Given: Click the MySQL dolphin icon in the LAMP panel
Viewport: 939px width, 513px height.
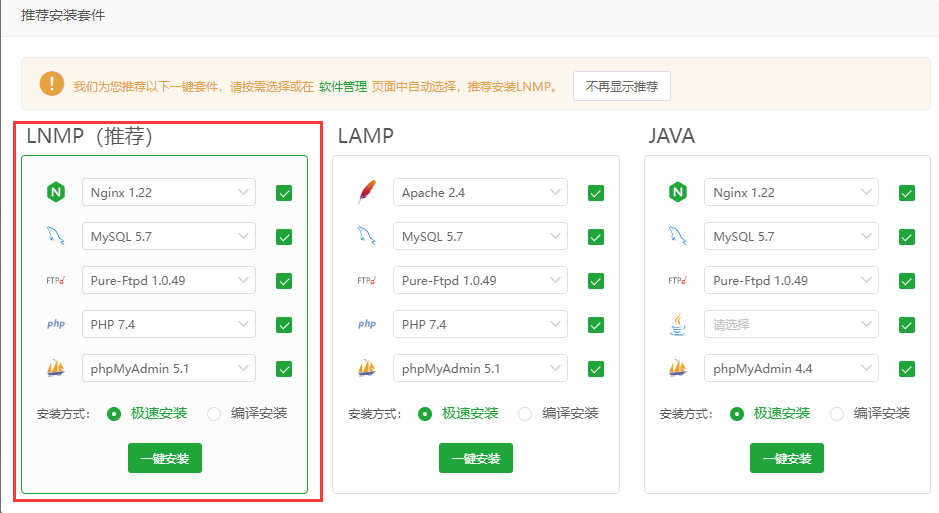Looking at the screenshot, I should pyautogui.click(x=366, y=236).
